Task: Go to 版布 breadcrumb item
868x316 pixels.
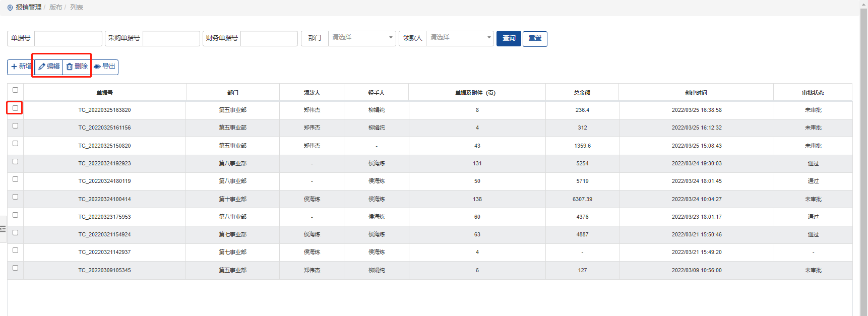Action: (55, 8)
